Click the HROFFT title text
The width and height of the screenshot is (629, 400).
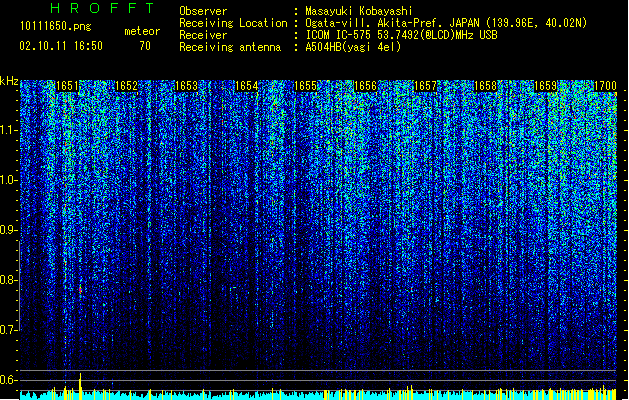(102, 8)
